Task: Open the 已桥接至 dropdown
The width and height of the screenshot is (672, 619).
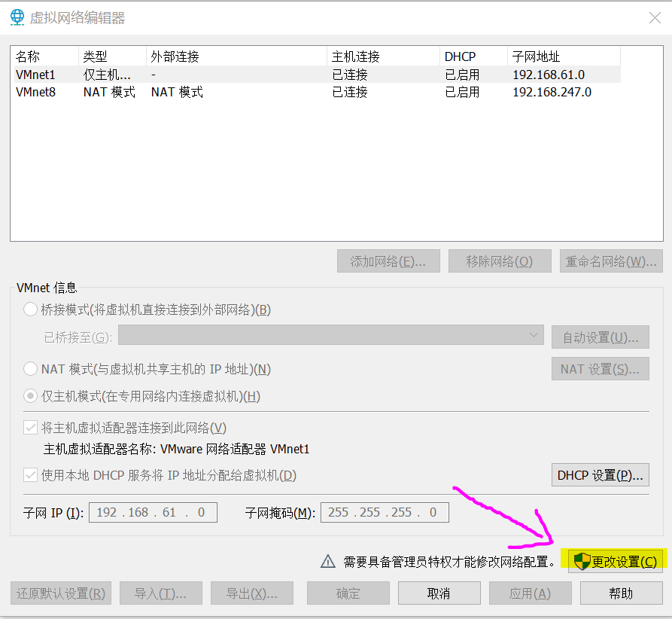Action: click(x=331, y=335)
